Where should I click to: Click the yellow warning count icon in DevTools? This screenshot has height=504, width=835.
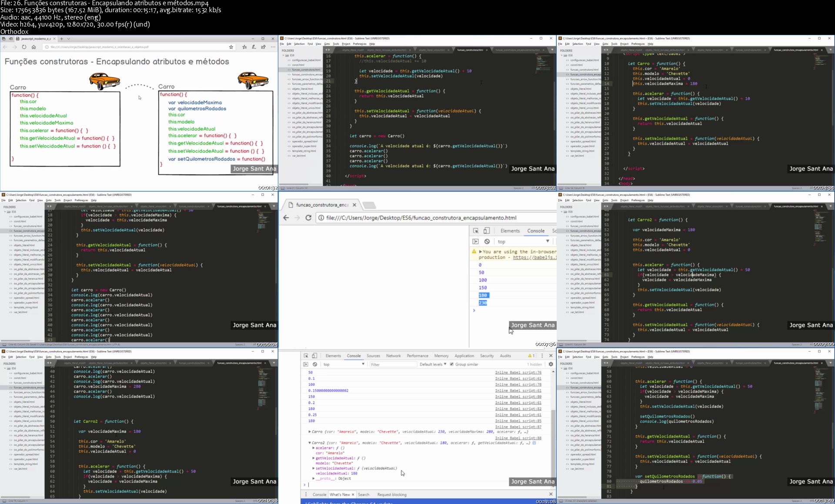coord(531,355)
